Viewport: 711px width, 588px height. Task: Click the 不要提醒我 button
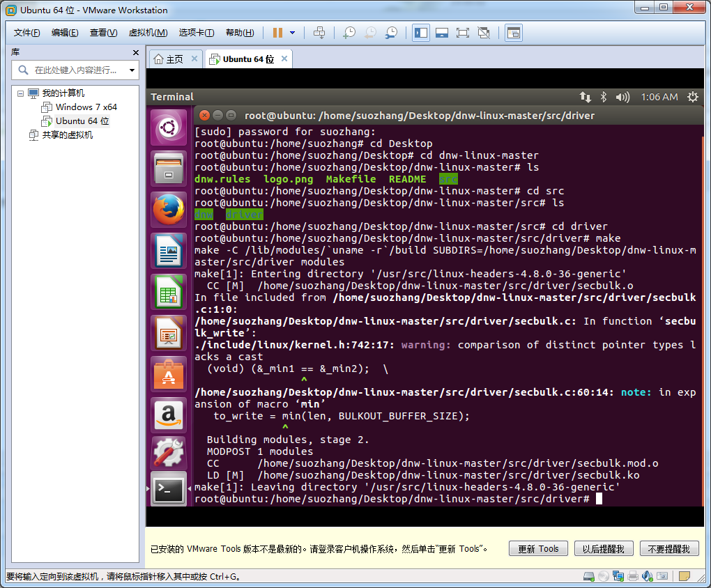tap(668, 548)
